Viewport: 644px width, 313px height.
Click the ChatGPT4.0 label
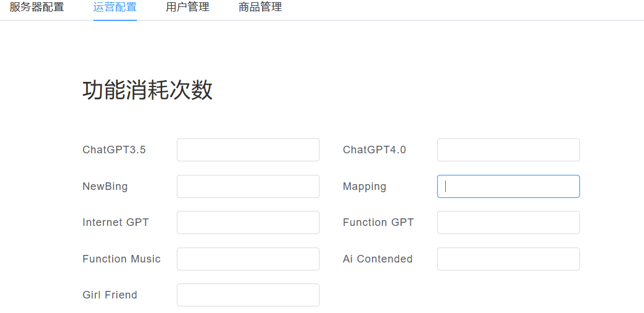374,150
